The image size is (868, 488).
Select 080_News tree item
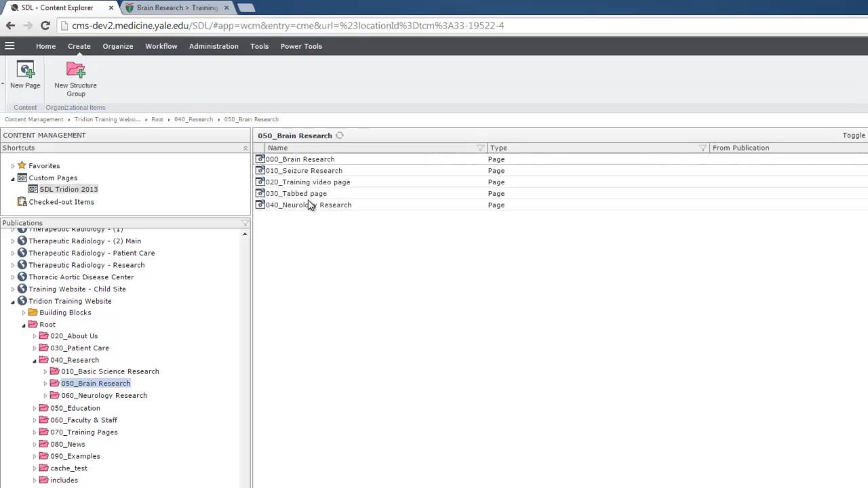(68, 445)
